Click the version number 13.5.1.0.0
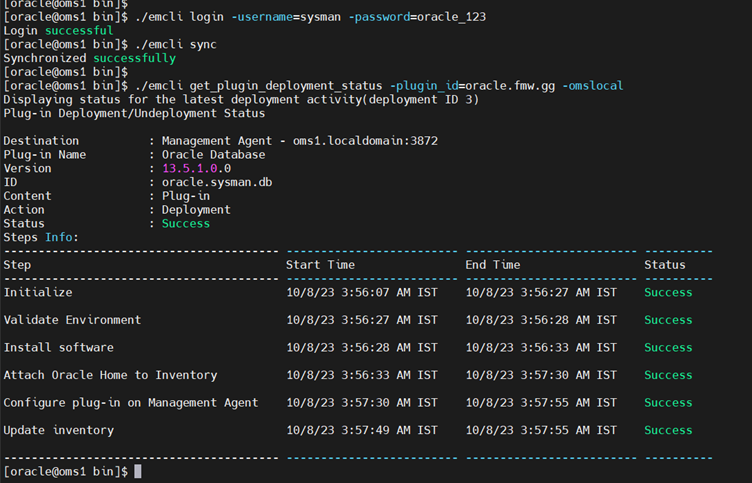 pyautogui.click(x=196, y=168)
